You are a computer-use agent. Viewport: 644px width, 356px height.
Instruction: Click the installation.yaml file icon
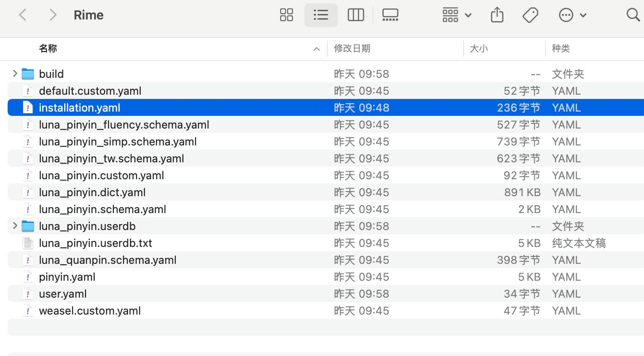pos(28,108)
